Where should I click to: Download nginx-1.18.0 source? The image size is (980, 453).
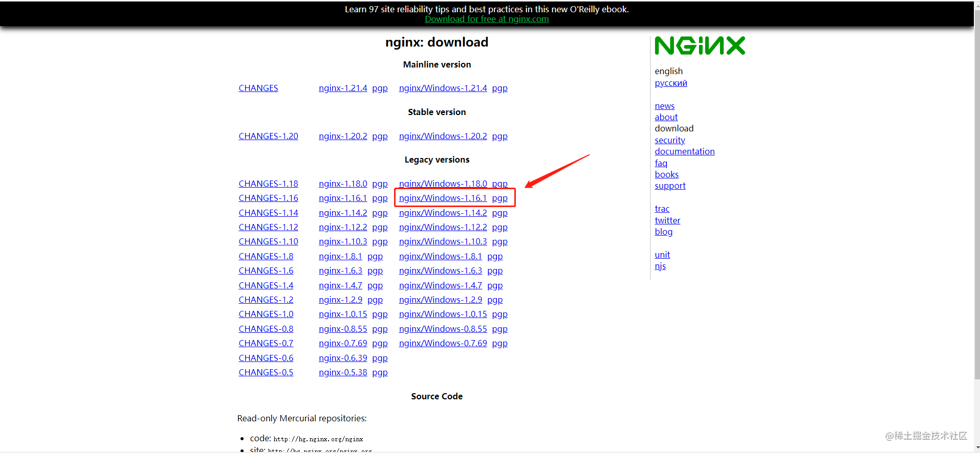click(x=343, y=184)
